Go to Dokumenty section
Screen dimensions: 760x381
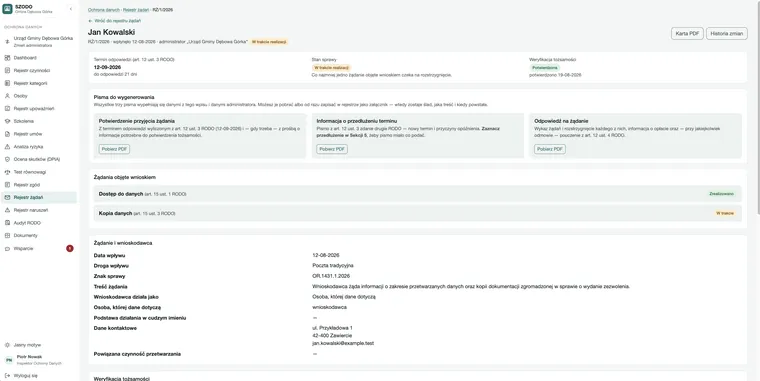(x=39, y=236)
